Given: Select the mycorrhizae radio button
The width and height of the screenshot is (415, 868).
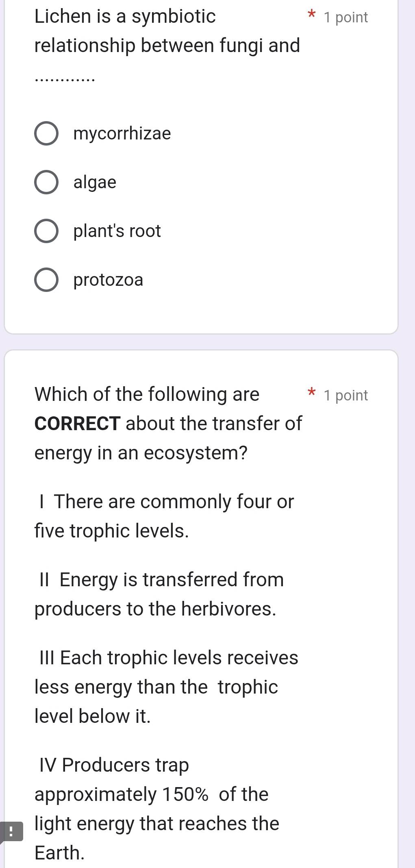Looking at the screenshot, I should pyautogui.click(x=46, y=133).
